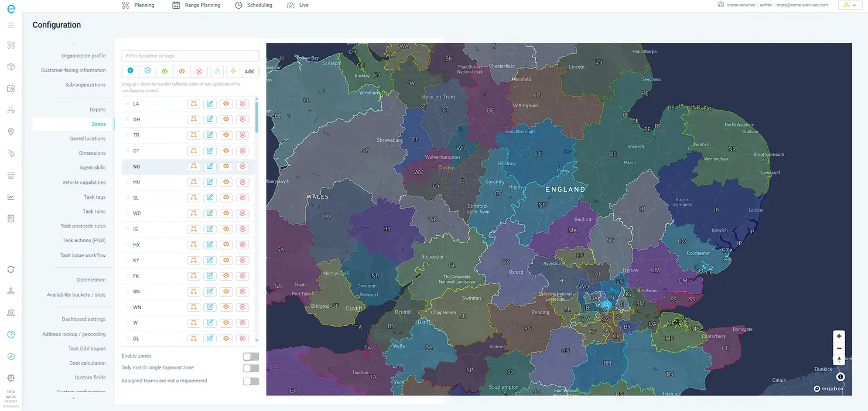This screenshot has height=411, width=868.
Task: Open Task postcode rules section
Action: [83, 226]
